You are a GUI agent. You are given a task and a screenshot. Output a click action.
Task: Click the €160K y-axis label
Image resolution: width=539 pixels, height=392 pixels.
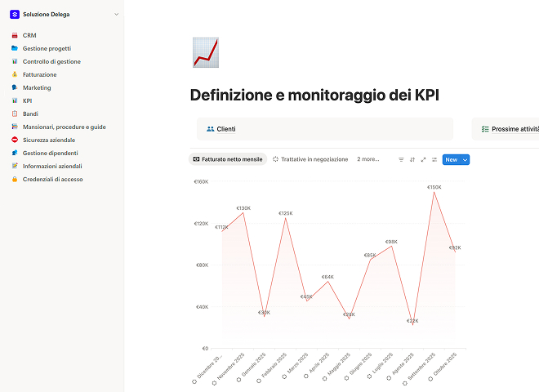pyautogui.click(x=201, y=181)
